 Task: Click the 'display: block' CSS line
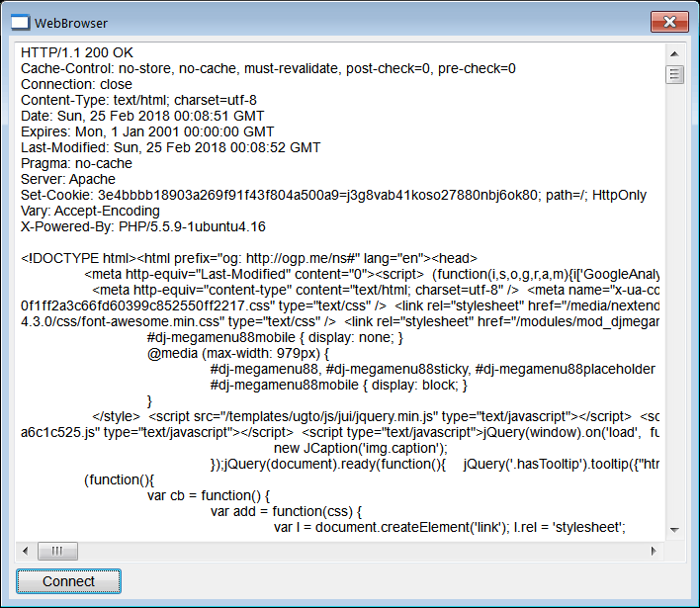[x=339, y=385]
